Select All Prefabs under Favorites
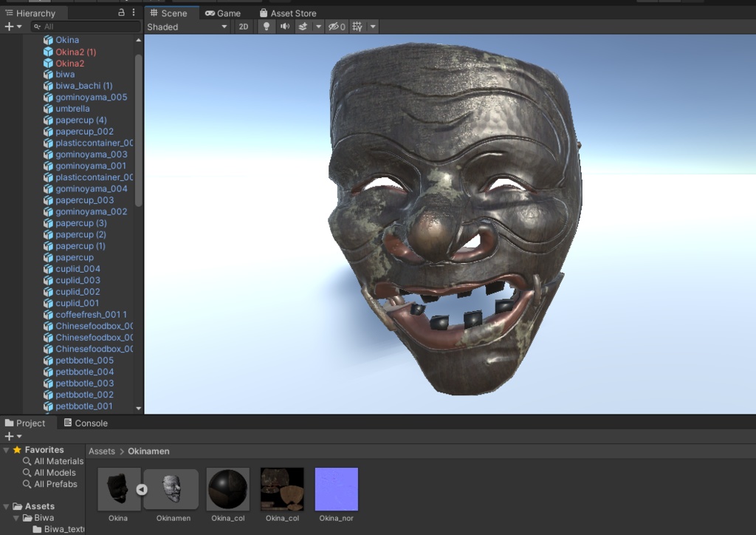 (55, 484)
